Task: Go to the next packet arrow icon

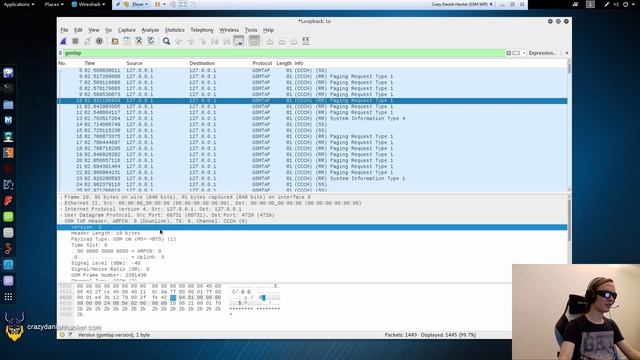Action: coord(191,41)
